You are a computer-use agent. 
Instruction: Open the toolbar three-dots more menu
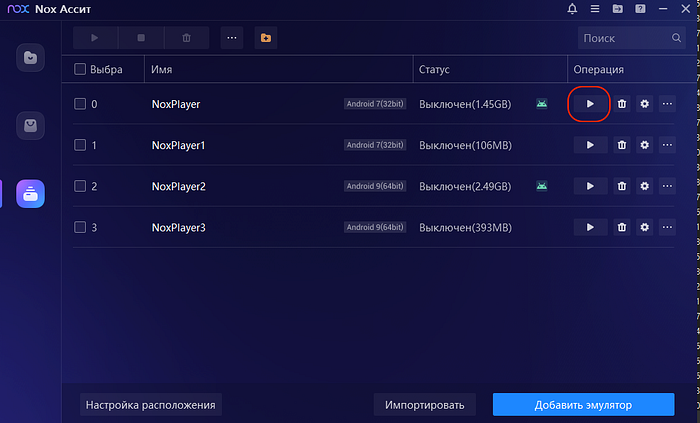tap(232, 38)
